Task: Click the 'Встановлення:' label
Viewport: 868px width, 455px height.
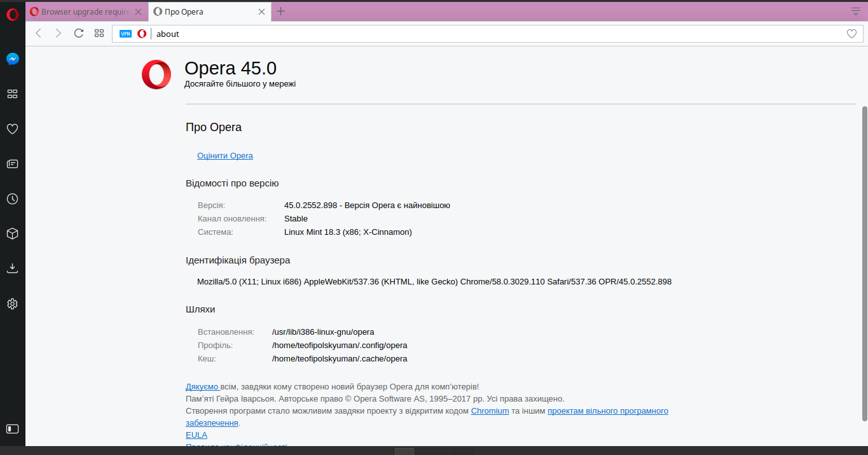Action: 226,332
